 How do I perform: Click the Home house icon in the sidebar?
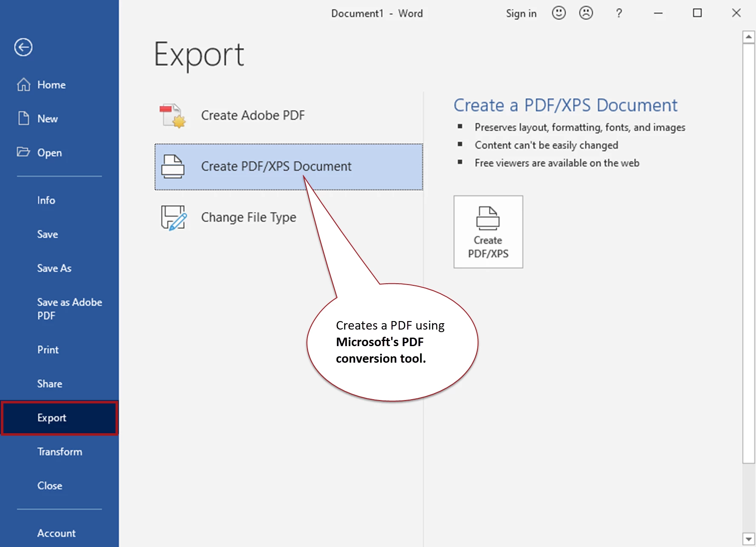pyautogui.click(x=23, y=85)
